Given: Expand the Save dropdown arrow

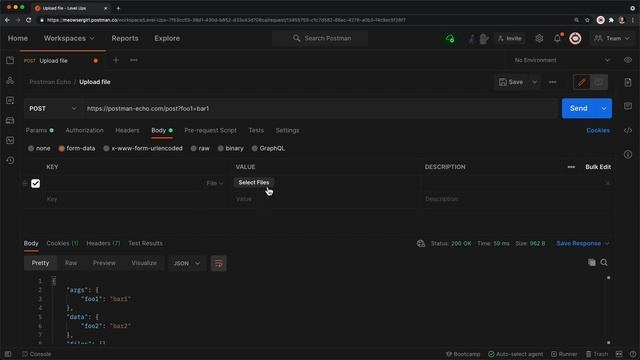Looking at the screenshot, I should coord(534,82).
